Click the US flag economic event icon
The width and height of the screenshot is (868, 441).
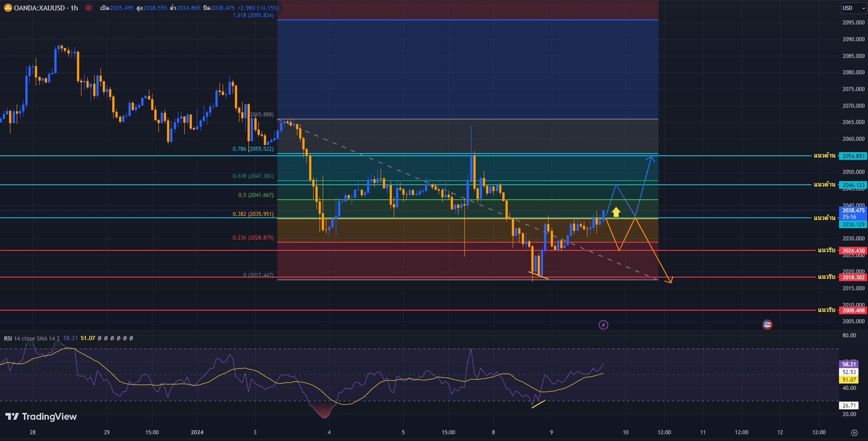click(767, 325)
